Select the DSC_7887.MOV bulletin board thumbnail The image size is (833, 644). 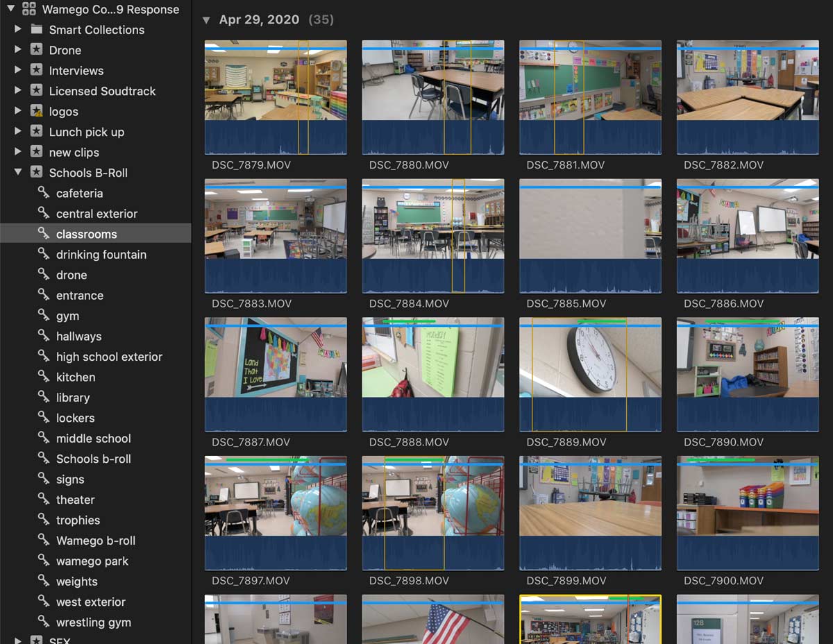point(276,375)
